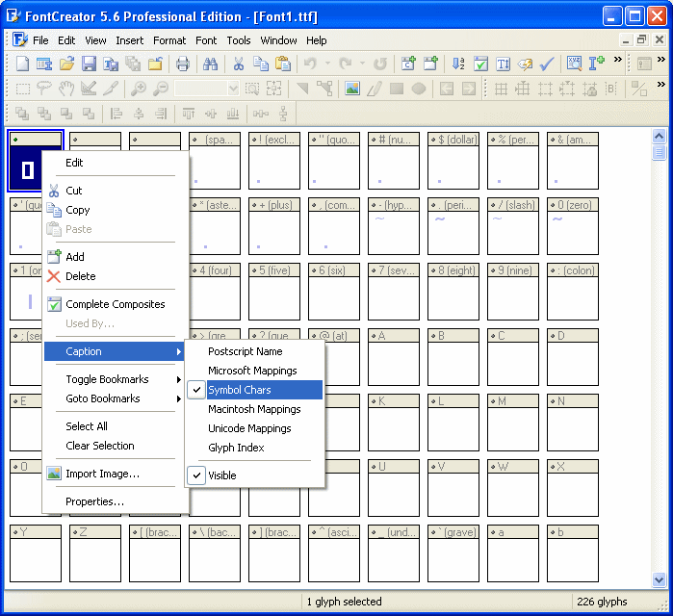This screenshot has height=616, width=673.
Task: Click the Undo arrow icon
Action: [310, 64]
